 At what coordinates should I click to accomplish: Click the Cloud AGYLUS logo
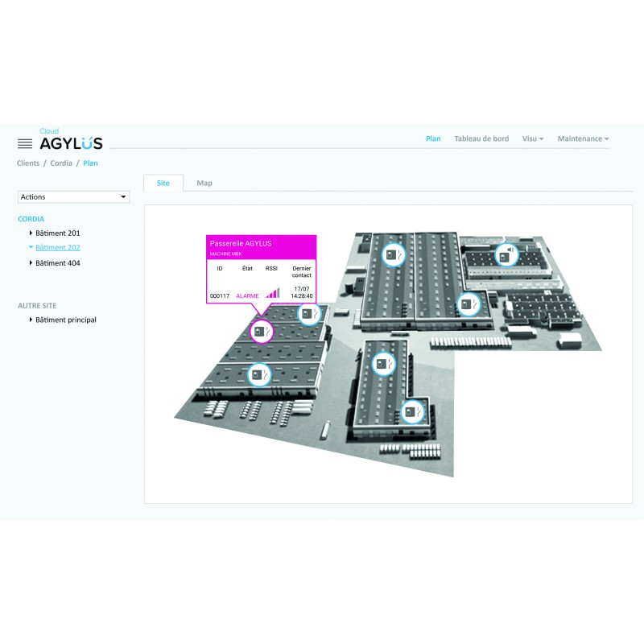click(71, 142)
